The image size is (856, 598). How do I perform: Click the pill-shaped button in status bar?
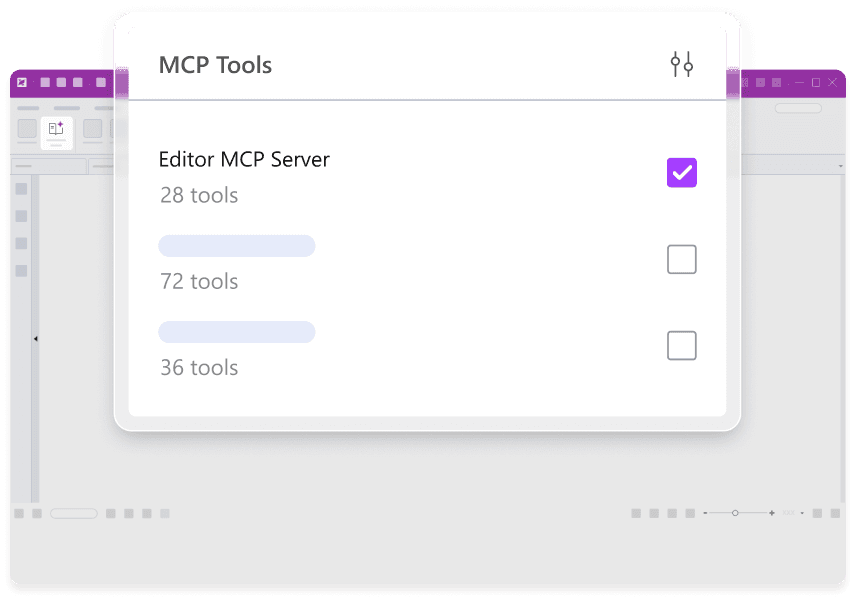click(74, 513)
